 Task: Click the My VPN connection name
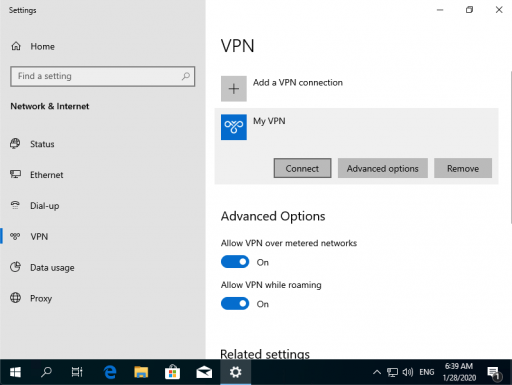point(269,121)
